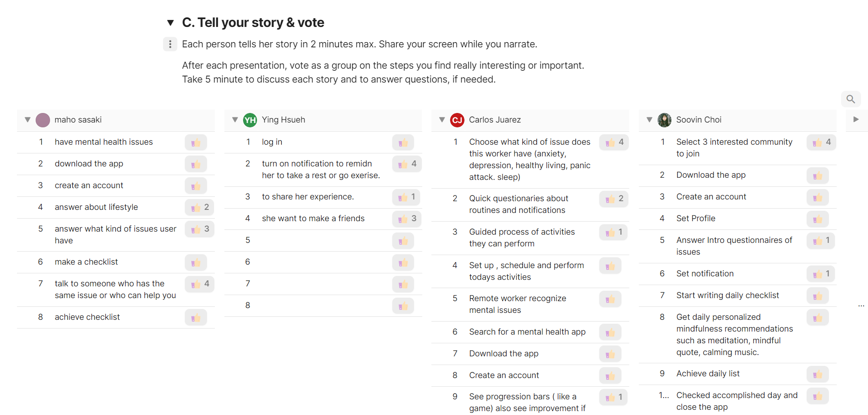Click the search magnifier icon
Image resolution: width=868 pixels, height=415 pixels.
851,99
